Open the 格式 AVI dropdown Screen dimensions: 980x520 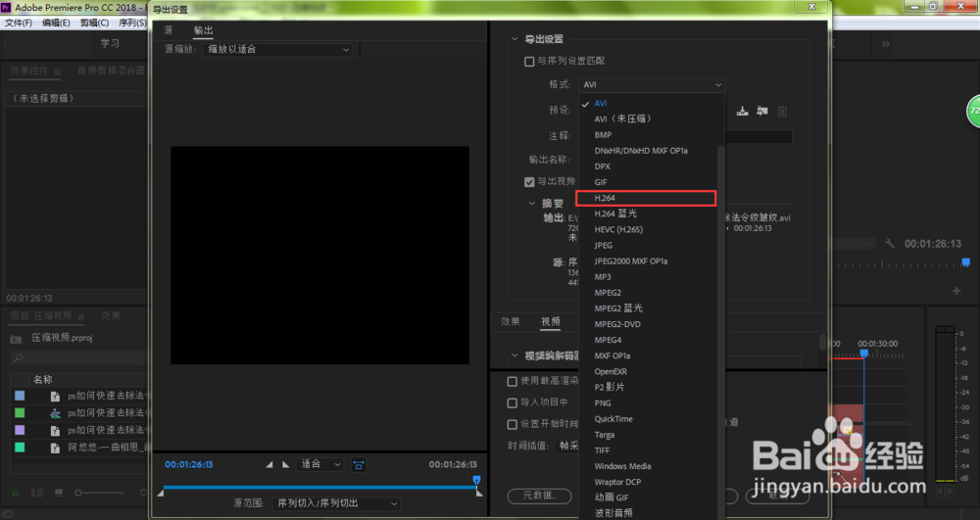pos(652,84)
